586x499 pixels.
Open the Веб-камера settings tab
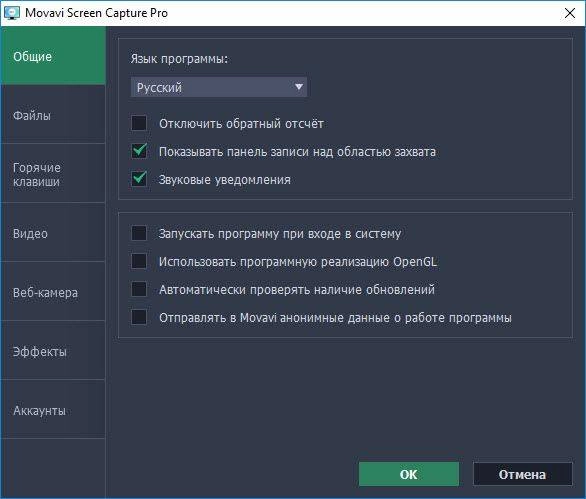pyautogui.click(x=53, y=292)
